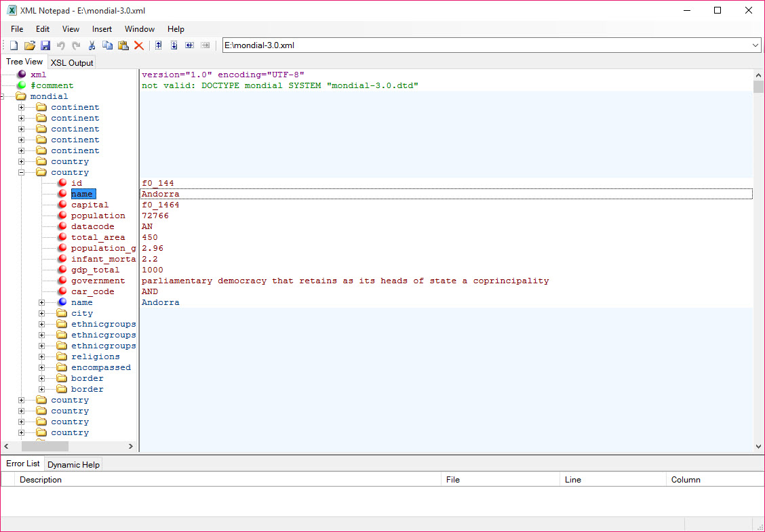This screenshot has height=532, width=765.
Task: Nudge the node up with the up-arrow icon
Action: tap(158, 45)
